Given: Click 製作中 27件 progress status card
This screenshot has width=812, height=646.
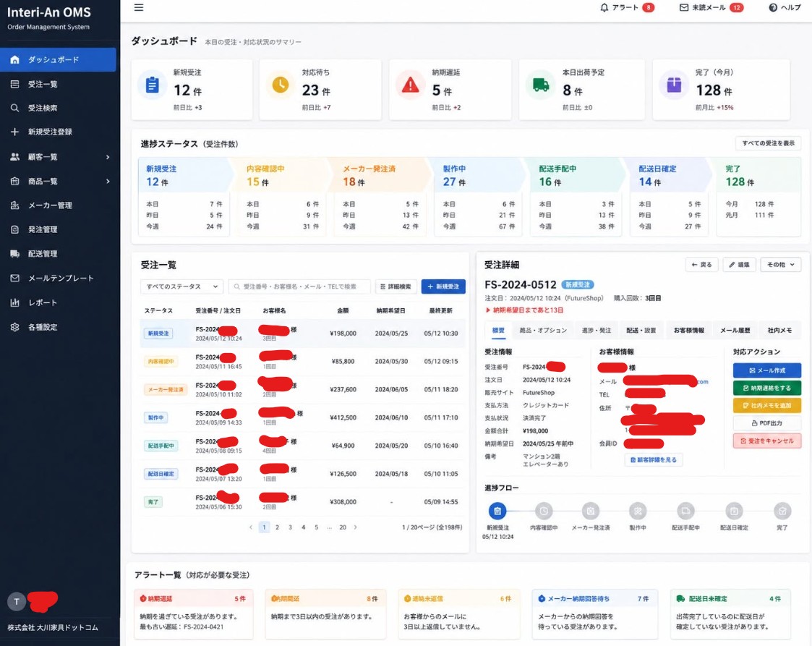Looking at the screenshot, I should [x=477, y=197].
